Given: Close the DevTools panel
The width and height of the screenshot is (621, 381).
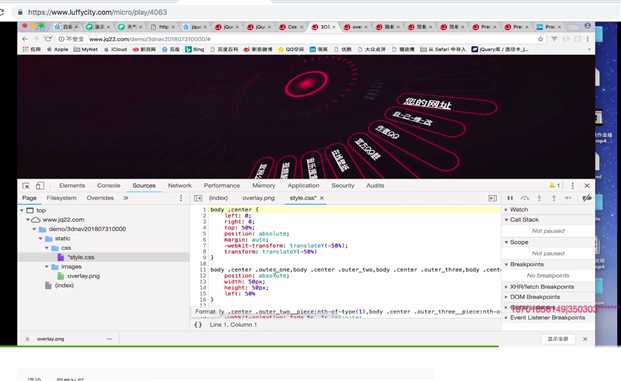Looking at the screenshot, I should [587, 185].
